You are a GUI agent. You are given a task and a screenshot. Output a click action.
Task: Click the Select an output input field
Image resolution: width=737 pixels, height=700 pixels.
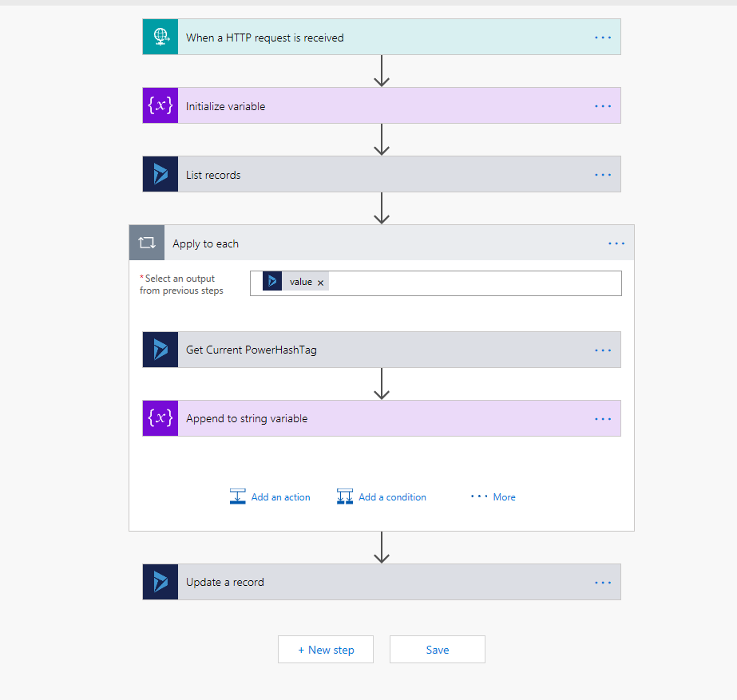tap(471, 283)
